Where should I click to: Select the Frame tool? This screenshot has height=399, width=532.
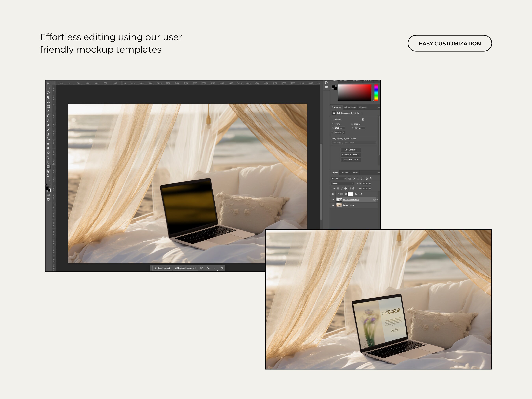click(48, 107)
